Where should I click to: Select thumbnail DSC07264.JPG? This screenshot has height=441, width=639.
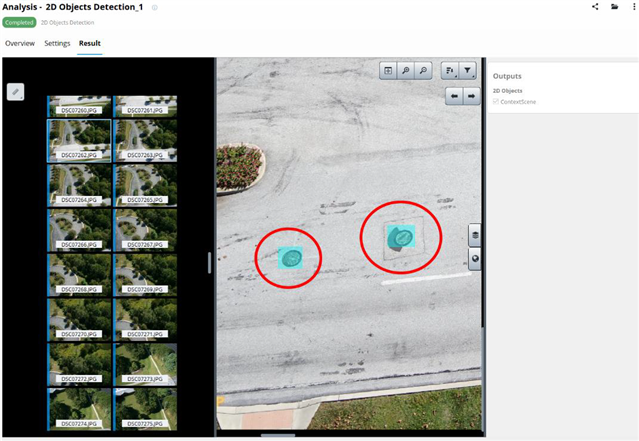(79, 185)
